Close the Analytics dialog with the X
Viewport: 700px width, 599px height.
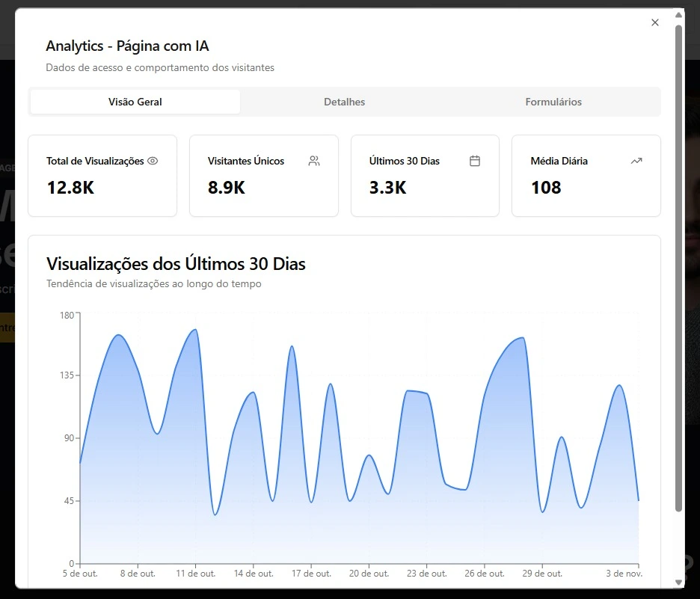click(x=655, y=22)
